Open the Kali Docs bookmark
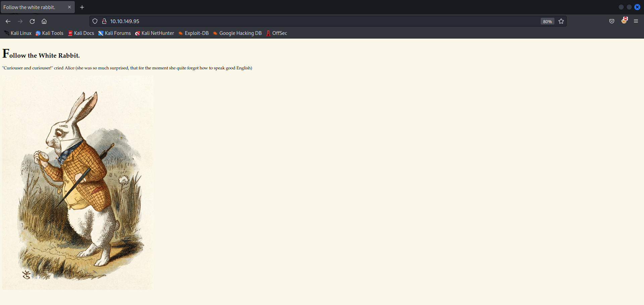The image size is (644, 305). [81, 33]
